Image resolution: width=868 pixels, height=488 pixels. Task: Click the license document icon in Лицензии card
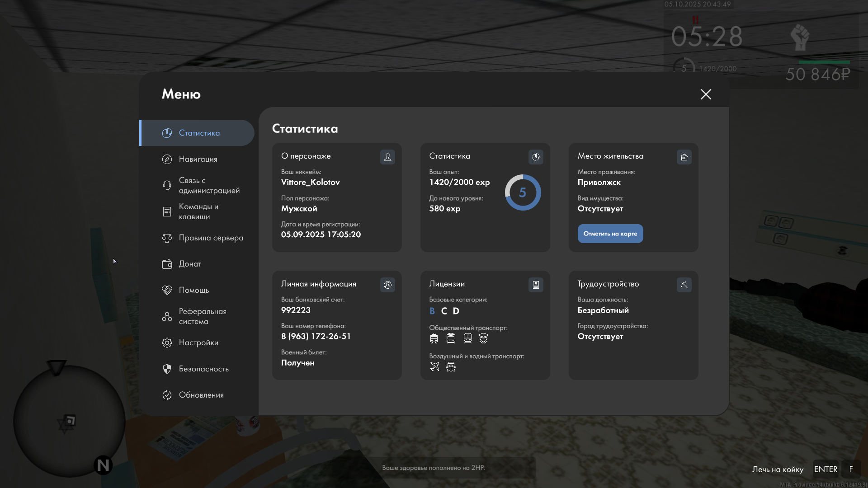tap(536, 285)
